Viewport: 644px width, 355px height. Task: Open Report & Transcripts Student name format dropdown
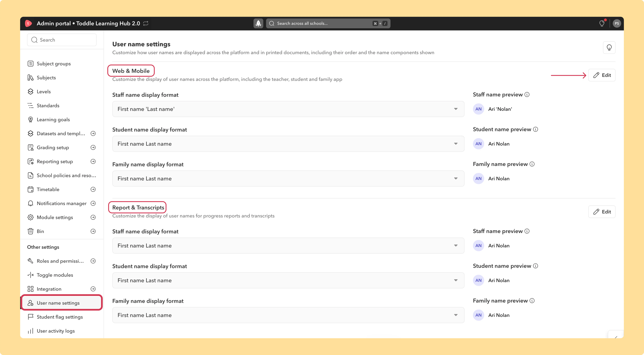click(x=288, y=280)
